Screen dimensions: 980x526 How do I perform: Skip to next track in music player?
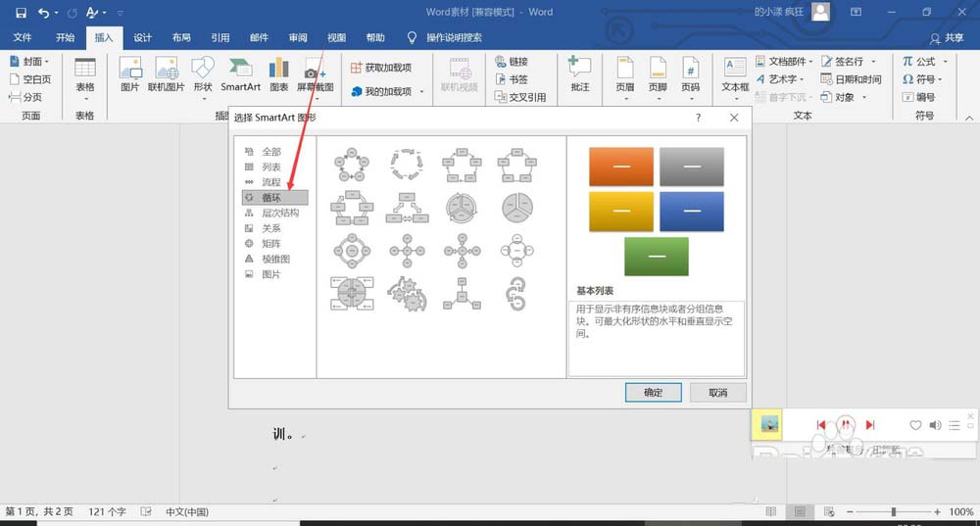click(869, 425)
